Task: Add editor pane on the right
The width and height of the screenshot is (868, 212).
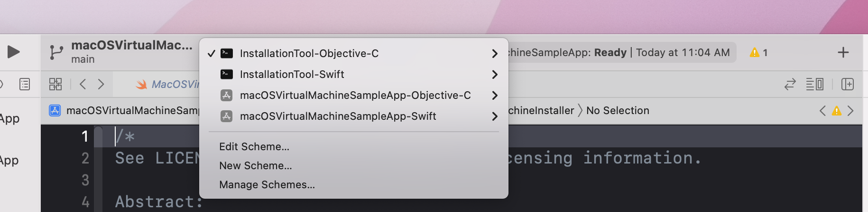Action: (847, 85)
